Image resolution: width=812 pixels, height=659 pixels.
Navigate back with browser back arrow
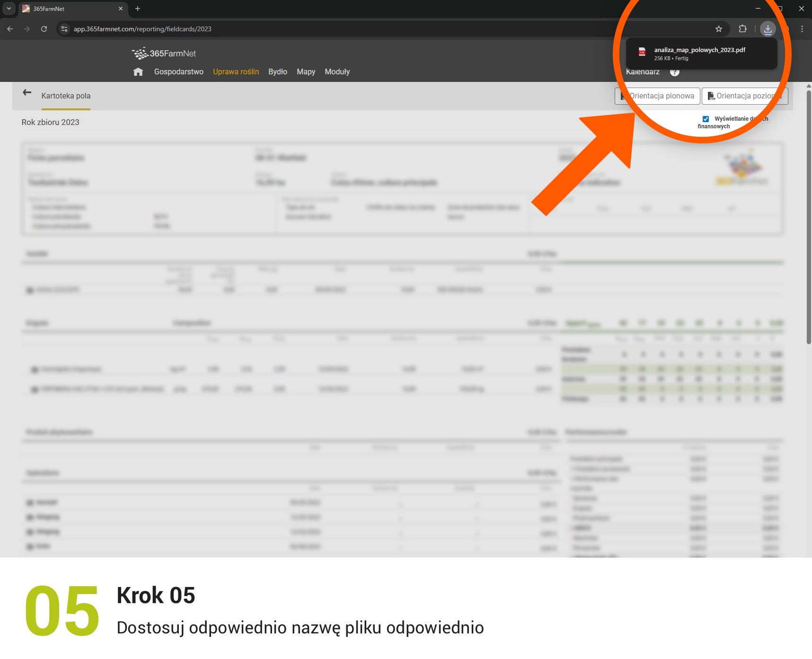point(10,29)
